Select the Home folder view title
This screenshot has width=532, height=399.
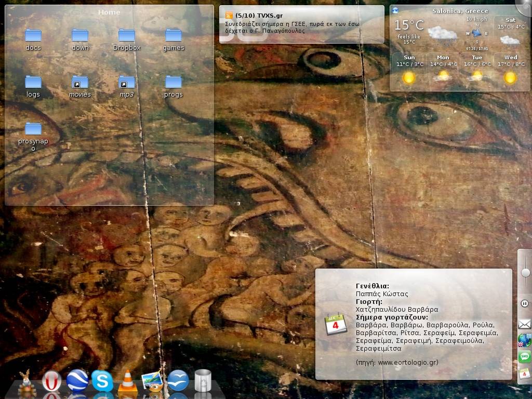pos(109,12)
